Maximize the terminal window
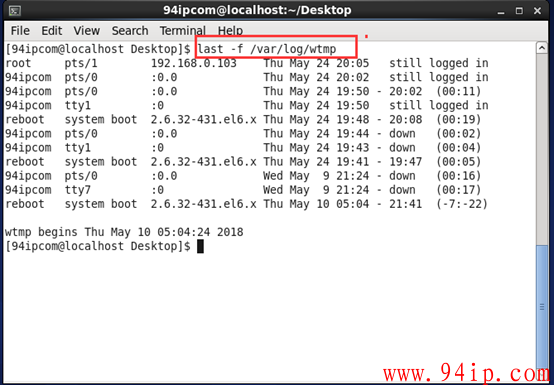554x385 pixels. 519,11
